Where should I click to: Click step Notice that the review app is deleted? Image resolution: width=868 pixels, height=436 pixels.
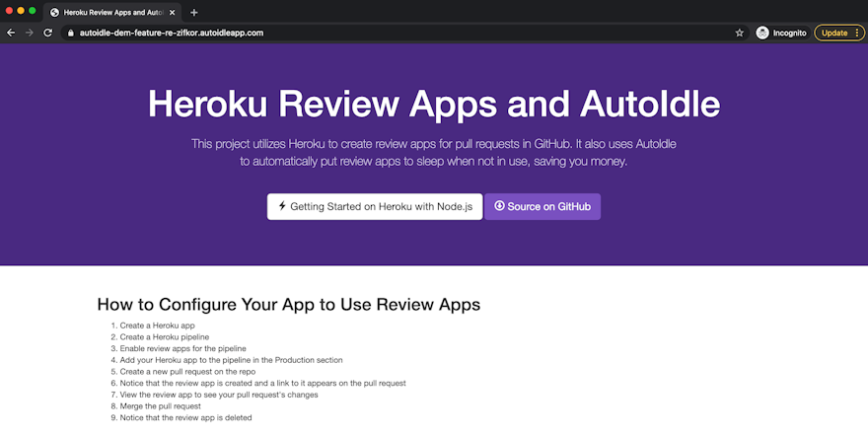click(x=186, y=417)
